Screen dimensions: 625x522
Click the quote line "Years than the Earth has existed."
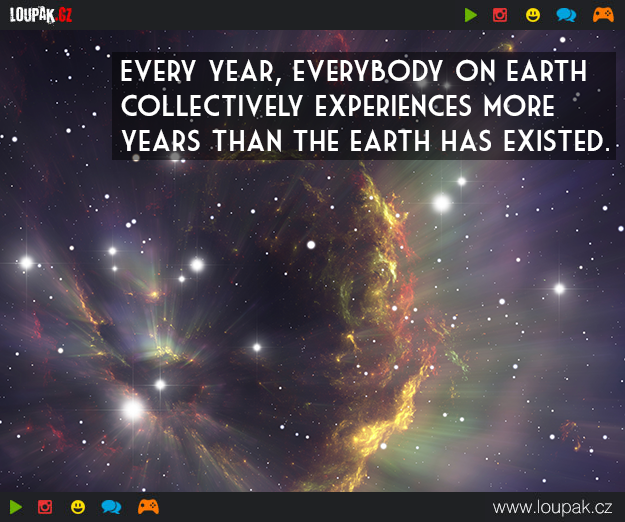coord(364,141)
